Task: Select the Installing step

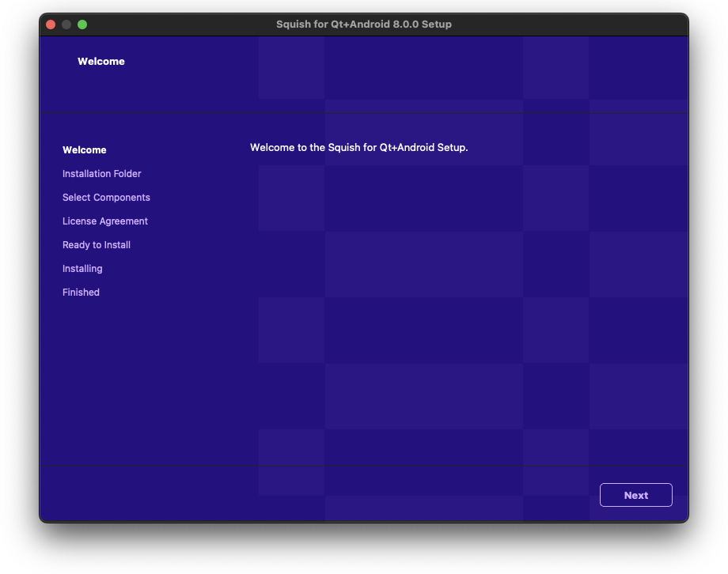Action: point(82,268)
